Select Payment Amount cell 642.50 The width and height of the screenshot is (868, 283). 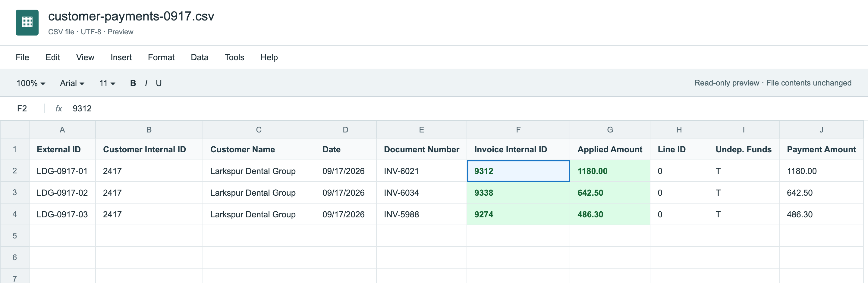click(821, 193)
